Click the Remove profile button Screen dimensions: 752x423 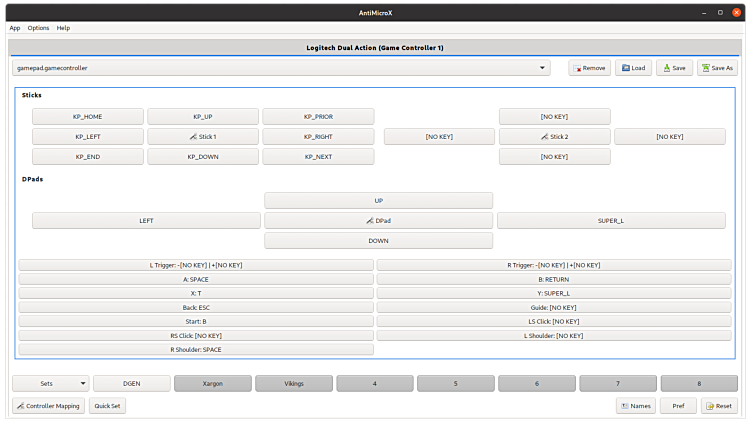click(x=589, y=68)
